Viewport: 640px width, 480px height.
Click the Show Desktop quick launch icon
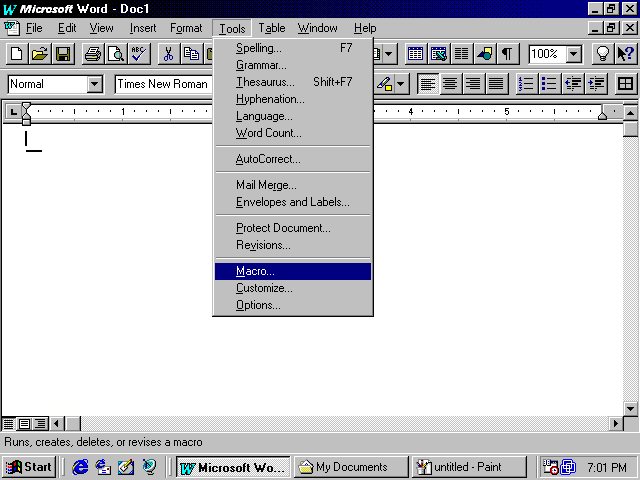pos(126,467)
